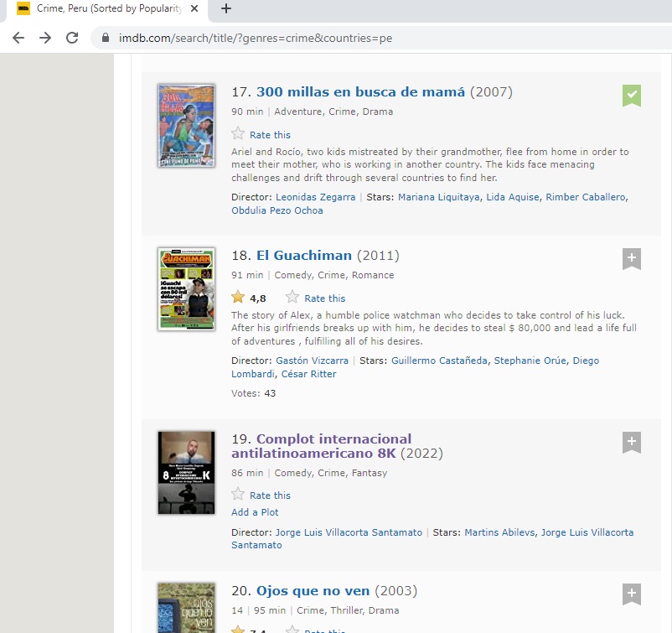Click Crime, Thriller, Drama genre text
The height and width of the screenshot is (633, 672).
[x=348, y=610]
